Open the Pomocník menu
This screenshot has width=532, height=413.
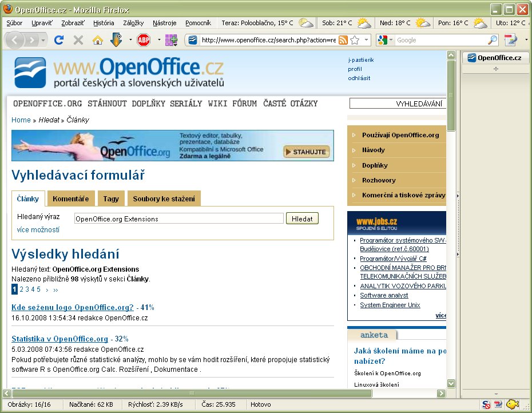point(198,23)
